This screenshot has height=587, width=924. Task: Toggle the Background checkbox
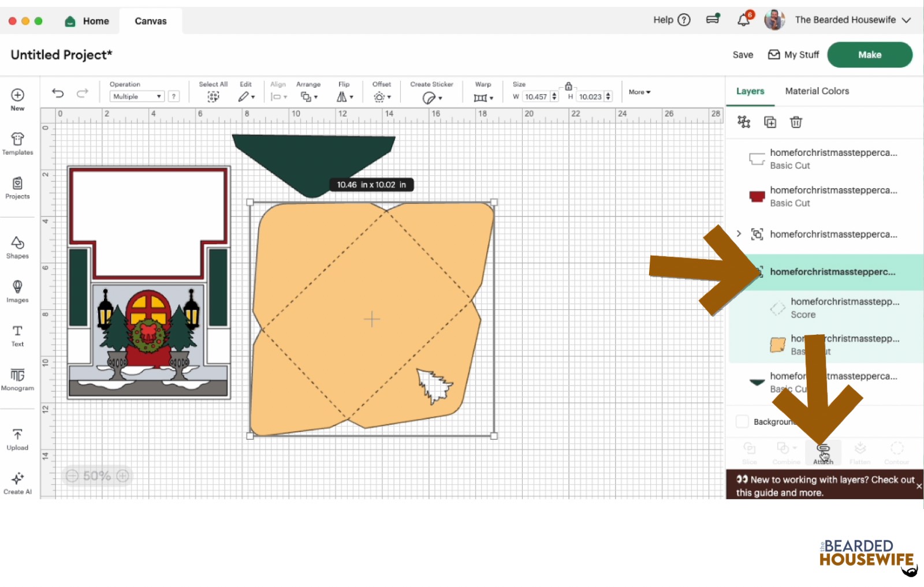click(742, 421)
